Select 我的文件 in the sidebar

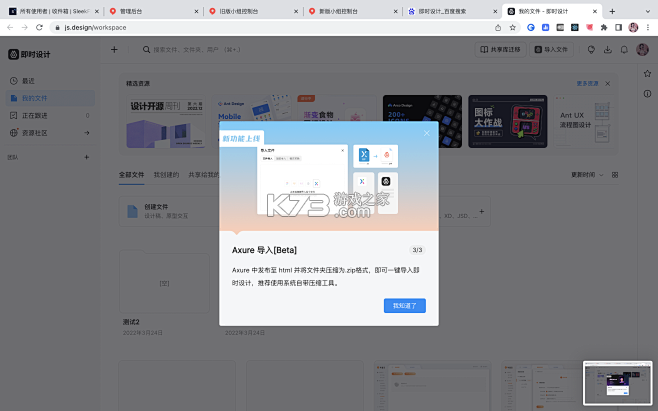point(50,98)
